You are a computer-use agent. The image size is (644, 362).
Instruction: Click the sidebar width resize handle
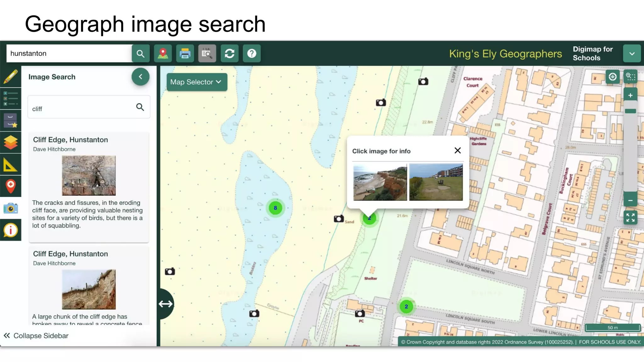click(166, 304)
